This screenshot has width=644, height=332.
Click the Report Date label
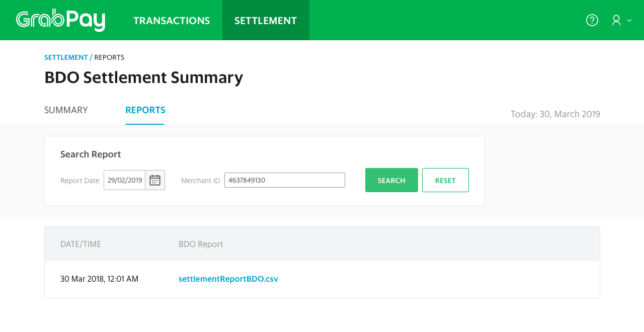click(x=79, y=181)
